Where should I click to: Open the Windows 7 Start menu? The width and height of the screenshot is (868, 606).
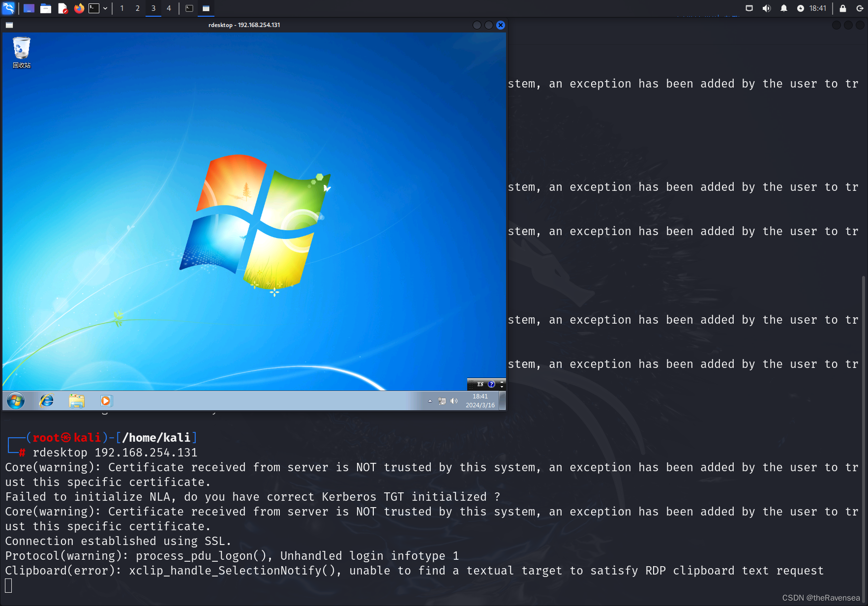click(x=16, y=401)
